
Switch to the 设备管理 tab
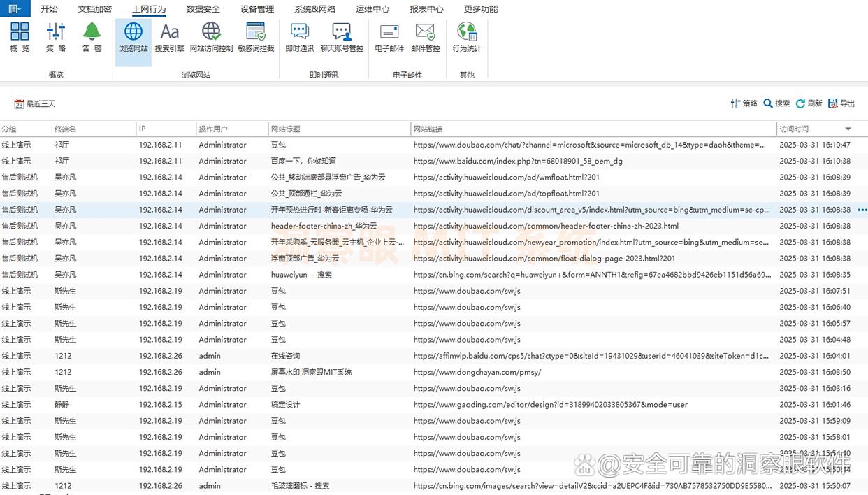pos(257,9)
